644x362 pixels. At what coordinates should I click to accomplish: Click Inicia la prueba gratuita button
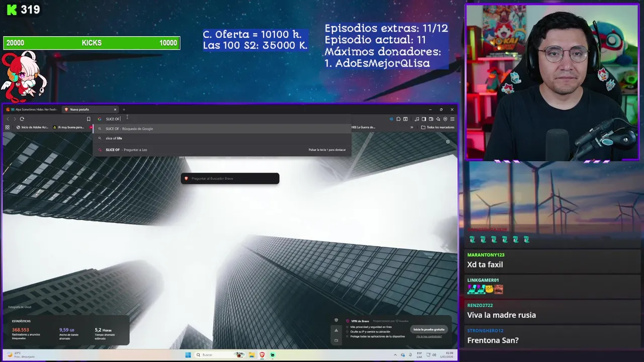[429, 329]
